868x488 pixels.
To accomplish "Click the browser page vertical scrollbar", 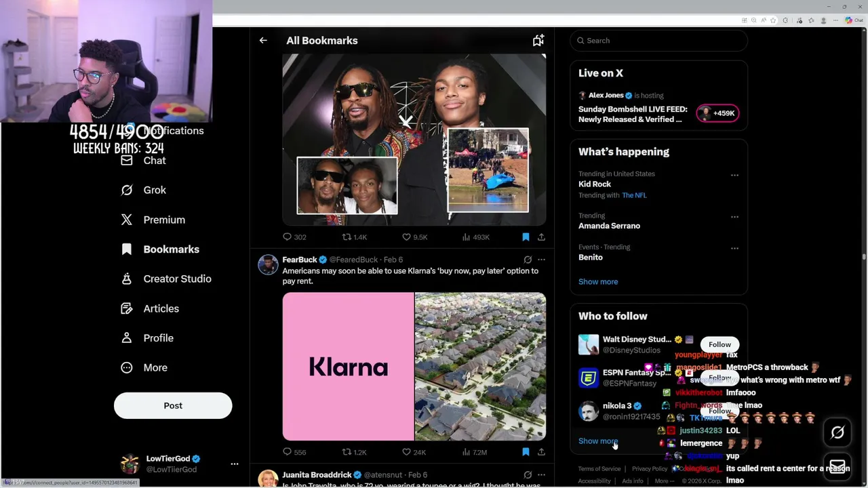I will tap(864, 258).
